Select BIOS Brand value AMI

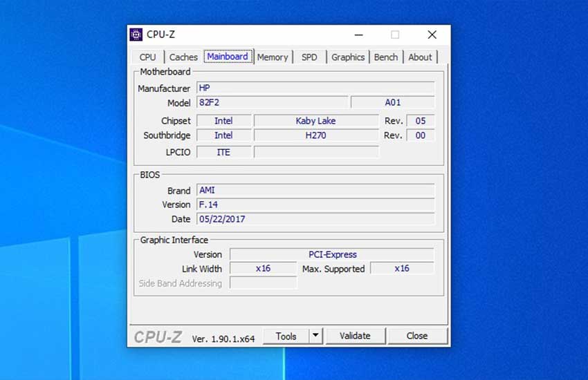[315, 190]
